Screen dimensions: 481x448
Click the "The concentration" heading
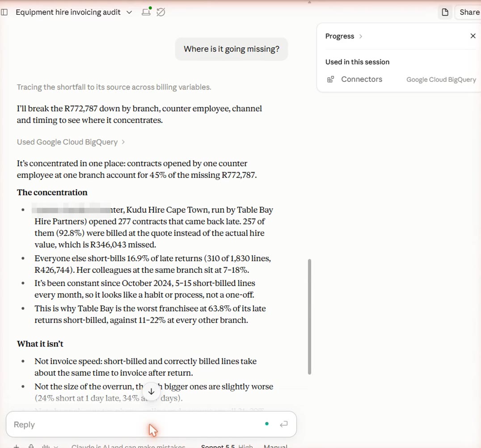[52, 192]
